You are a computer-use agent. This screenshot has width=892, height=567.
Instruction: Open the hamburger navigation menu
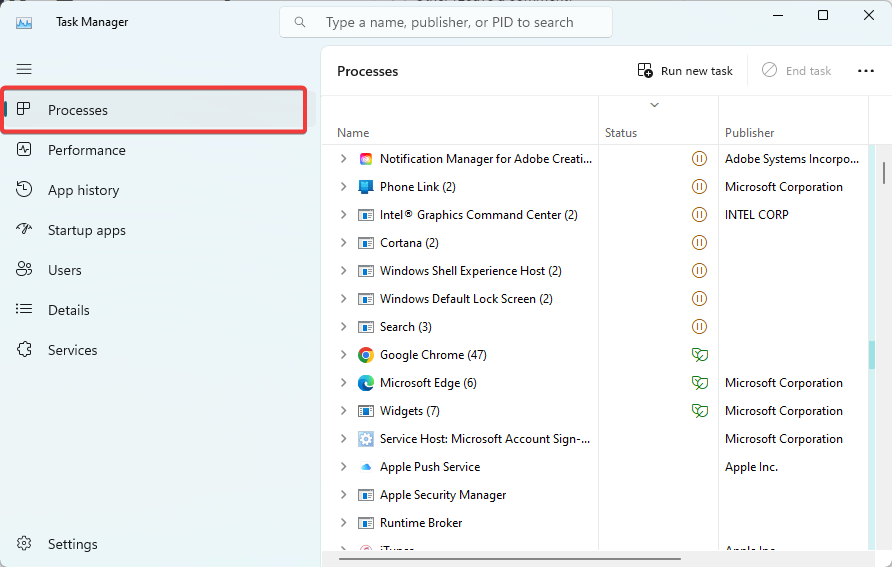pos(24,69)
